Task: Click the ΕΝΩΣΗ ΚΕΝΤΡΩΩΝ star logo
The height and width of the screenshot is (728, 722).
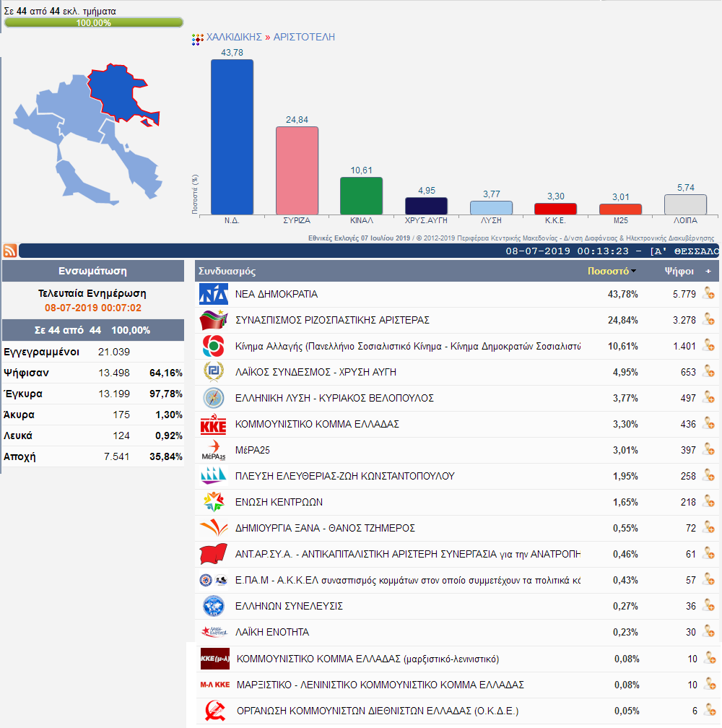Action: click(214, 502)
